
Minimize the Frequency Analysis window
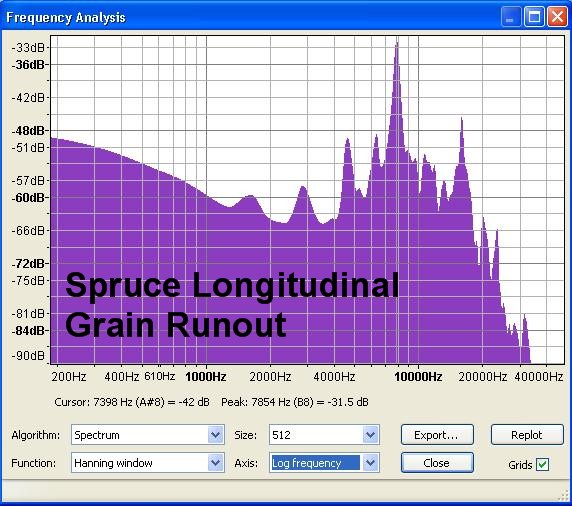click(x=511, y=17)
